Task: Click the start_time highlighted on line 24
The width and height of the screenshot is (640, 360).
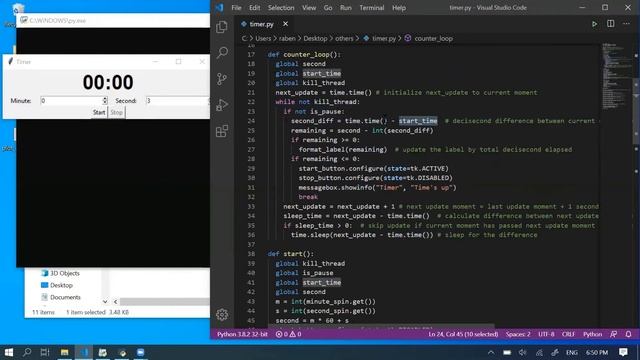Action: (418, 121)
